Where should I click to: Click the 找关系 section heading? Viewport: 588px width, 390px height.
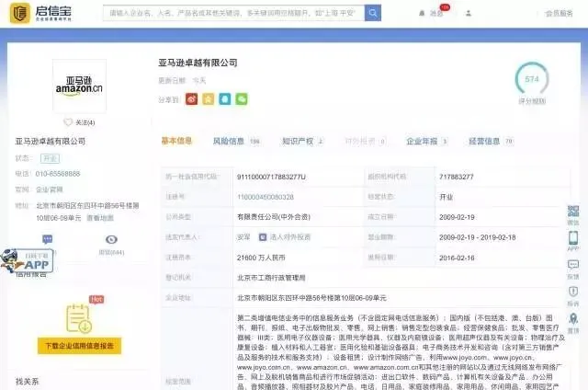pyautogui.click(x=27, y=382)
